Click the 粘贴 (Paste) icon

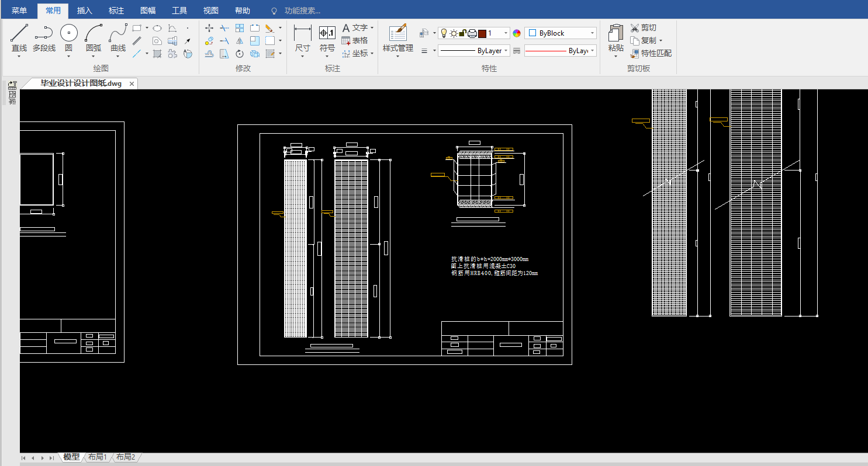click(x=615, y=33)
